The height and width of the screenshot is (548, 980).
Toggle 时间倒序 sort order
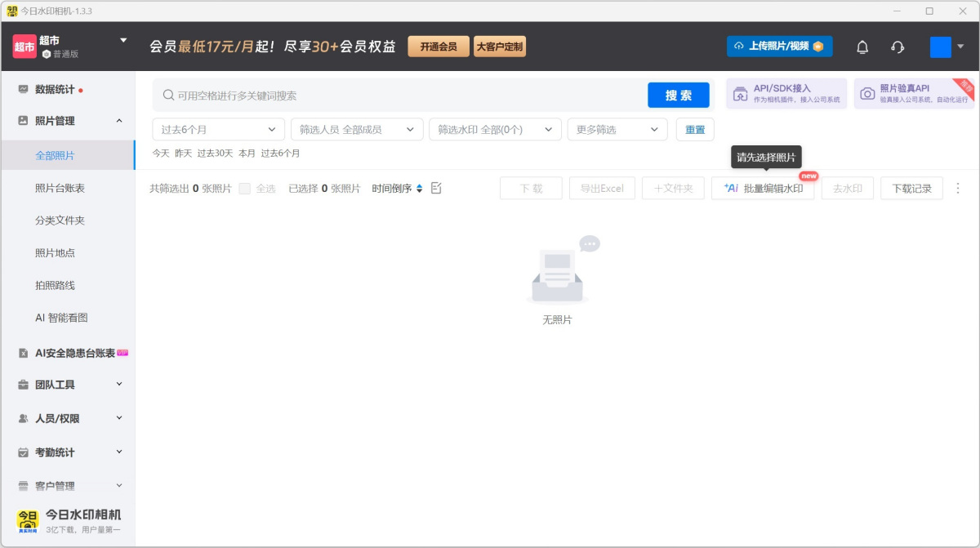[397, 189]
